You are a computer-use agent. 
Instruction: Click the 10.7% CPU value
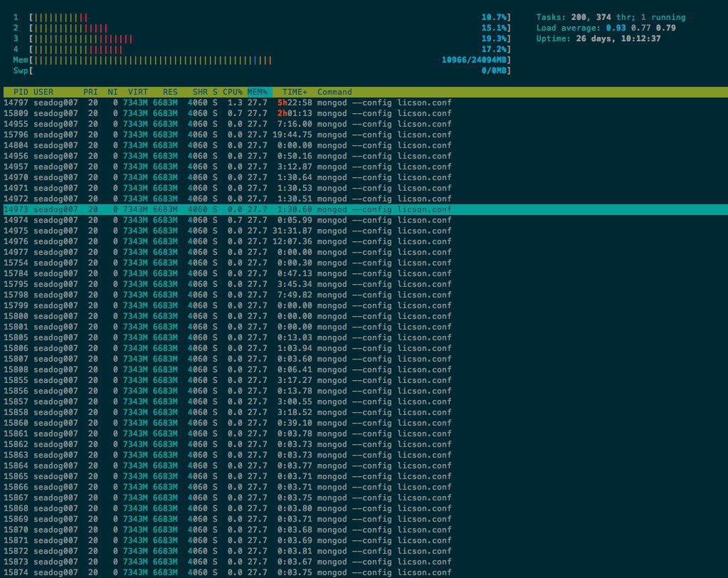[494, 17]
